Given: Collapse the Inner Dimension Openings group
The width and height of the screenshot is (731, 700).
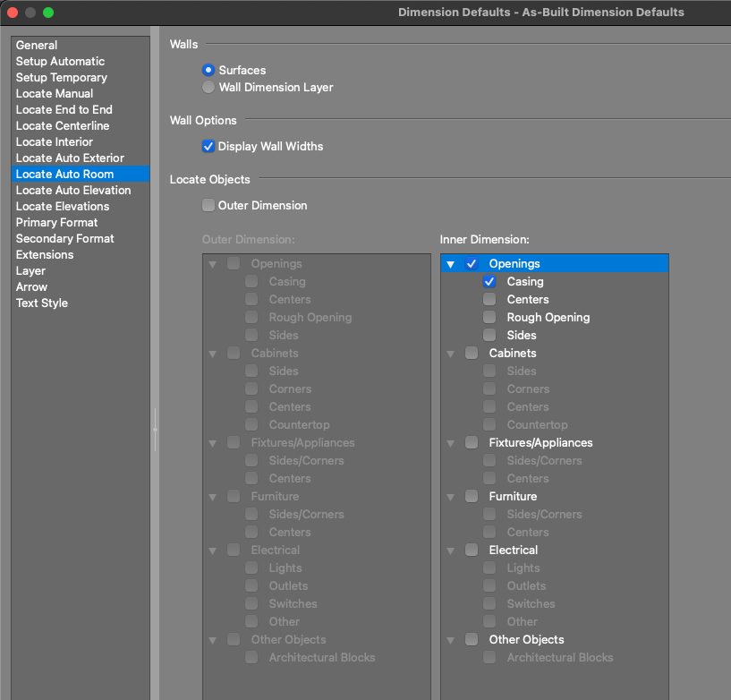Looking at the screenshot, I should (x=451, y=264).
